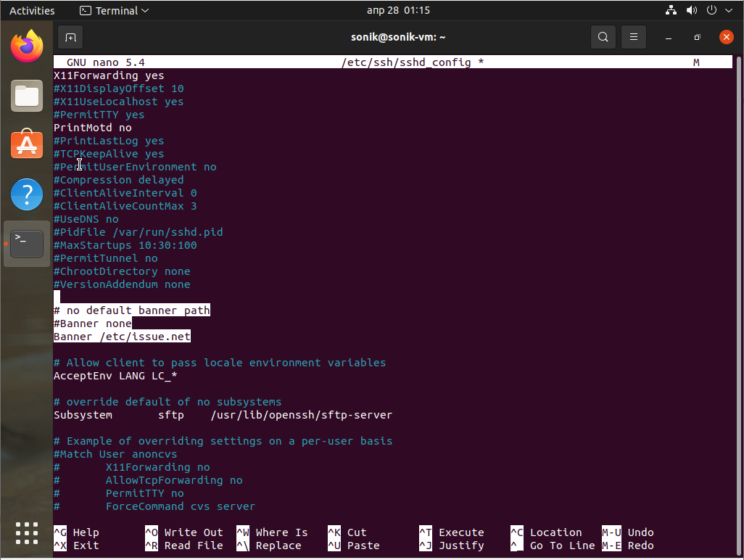Restore down the terminal window
This screenshot has height=560, width=744.
point(697,37)
